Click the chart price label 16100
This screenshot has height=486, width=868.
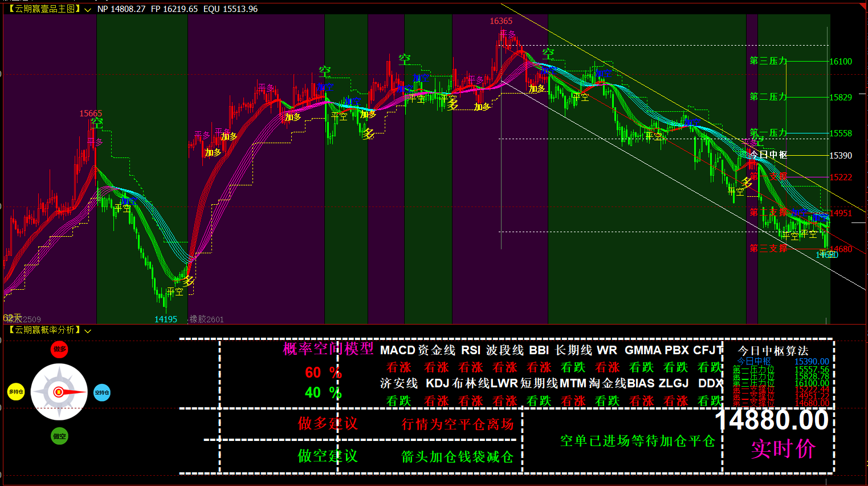point(841,62)
